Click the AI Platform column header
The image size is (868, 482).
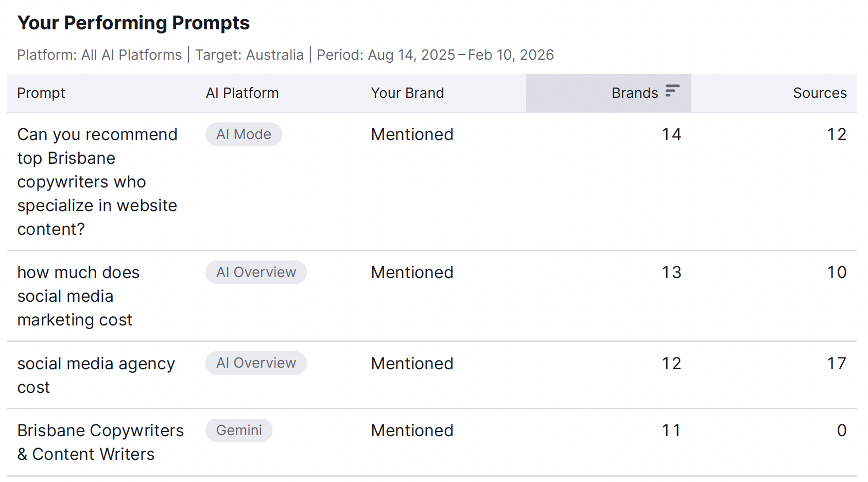click(242, 93)
